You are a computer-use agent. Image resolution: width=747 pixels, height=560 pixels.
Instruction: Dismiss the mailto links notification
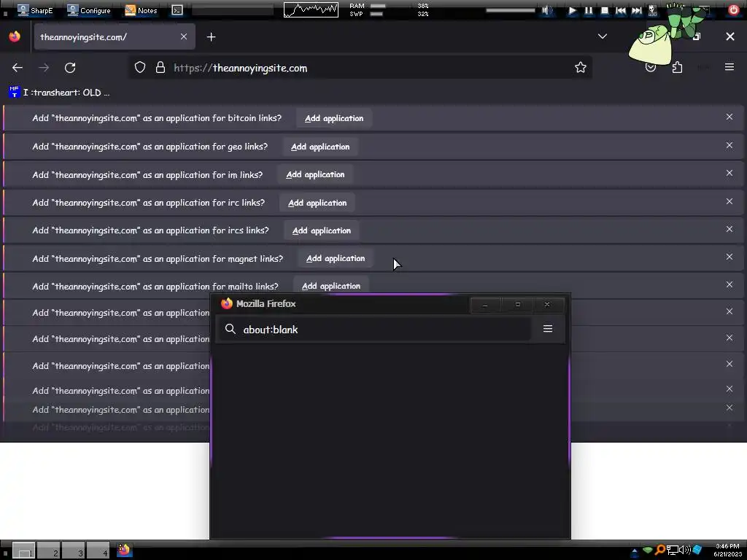(729, 284)
